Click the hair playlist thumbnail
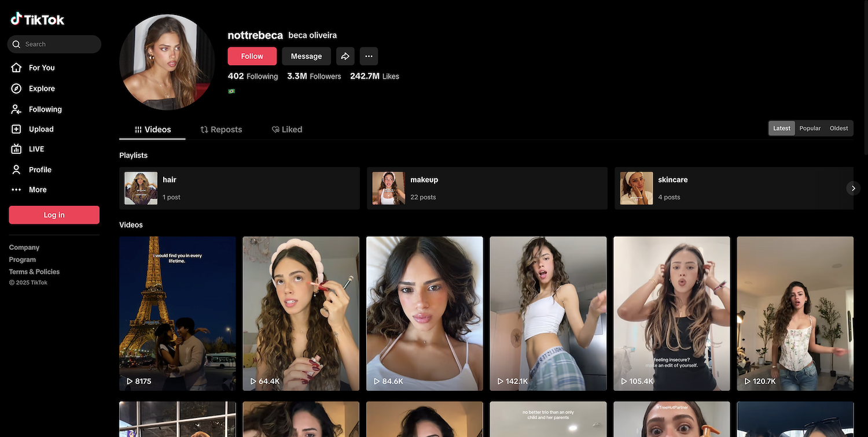Screen dimensions: 868x437 point(141,188)
